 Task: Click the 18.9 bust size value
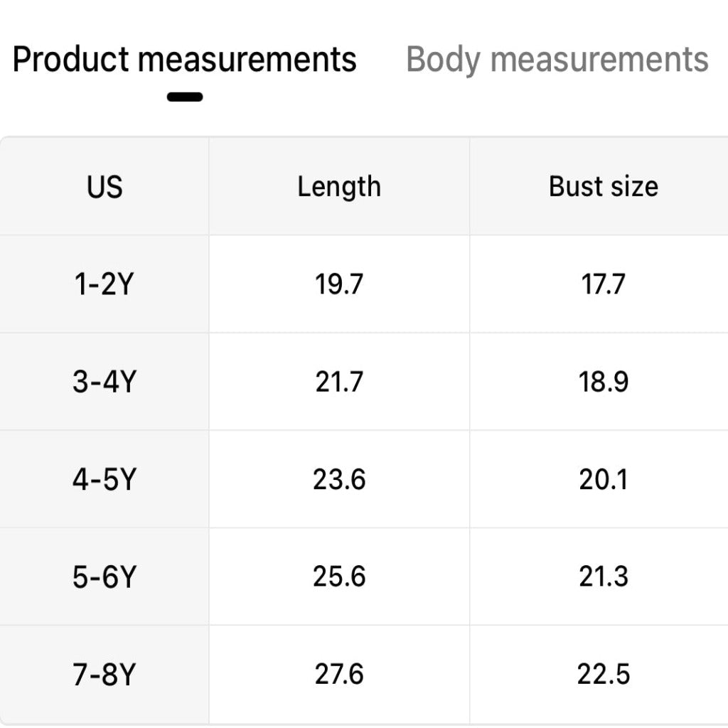[603, 382]
